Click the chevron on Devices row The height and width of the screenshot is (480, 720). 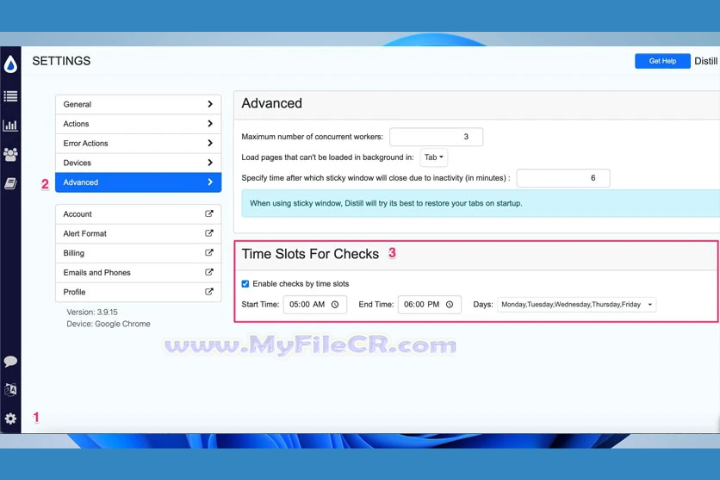pyautogui.click(x=210, y=163)
